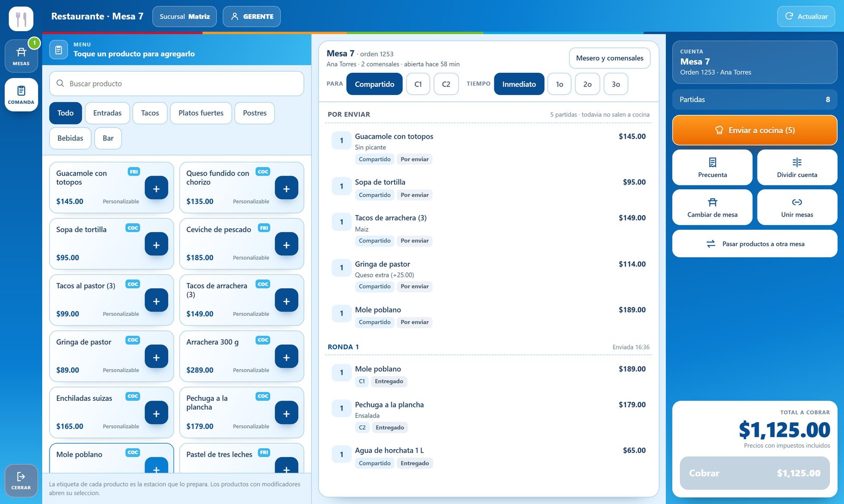Add Queso fundido con chorizo with plus
The width and height of the screenshot is (844, 504).
tap(286, 188)
